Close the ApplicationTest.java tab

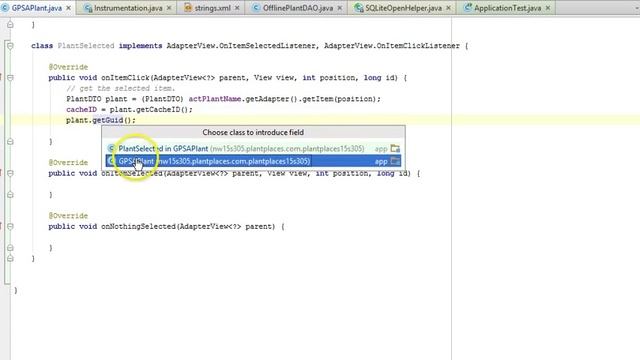point(548,8)
